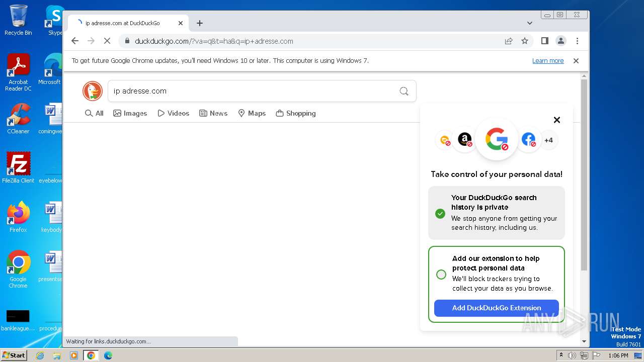
Task: Click the blocked Facebook tracker icon
Action: click(x=528, y=140)
